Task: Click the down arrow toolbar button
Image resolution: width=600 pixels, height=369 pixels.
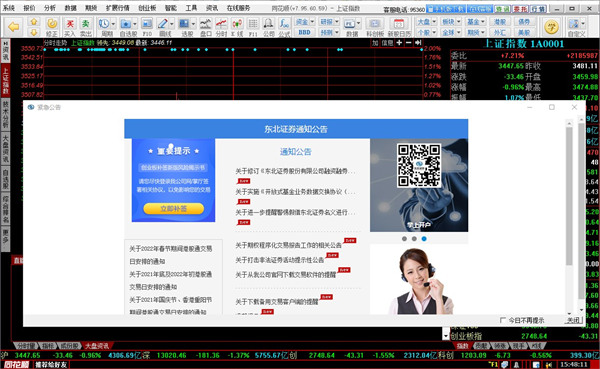Action: tap(34, 32)
